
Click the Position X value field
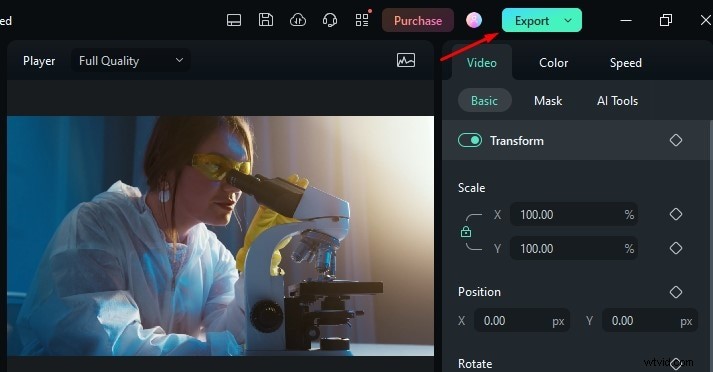click(521, 321)
